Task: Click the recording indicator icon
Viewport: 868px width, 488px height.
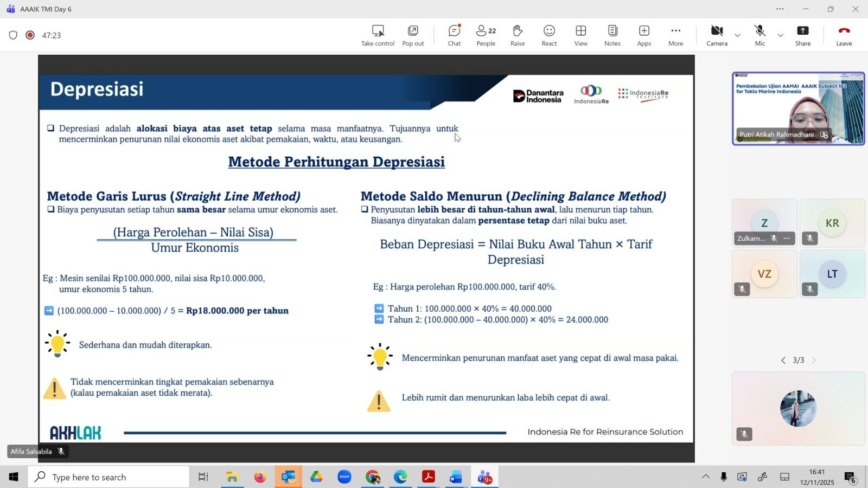Action: [30, 35]
